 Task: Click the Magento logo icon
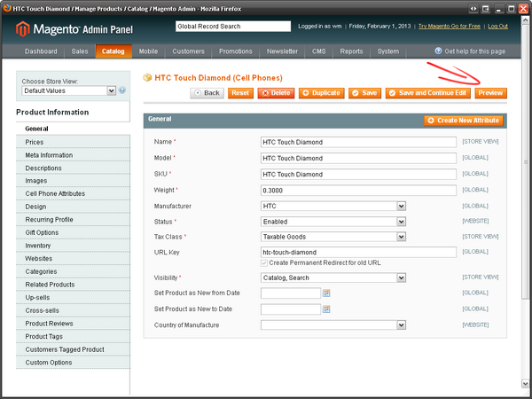pos(23,29)
